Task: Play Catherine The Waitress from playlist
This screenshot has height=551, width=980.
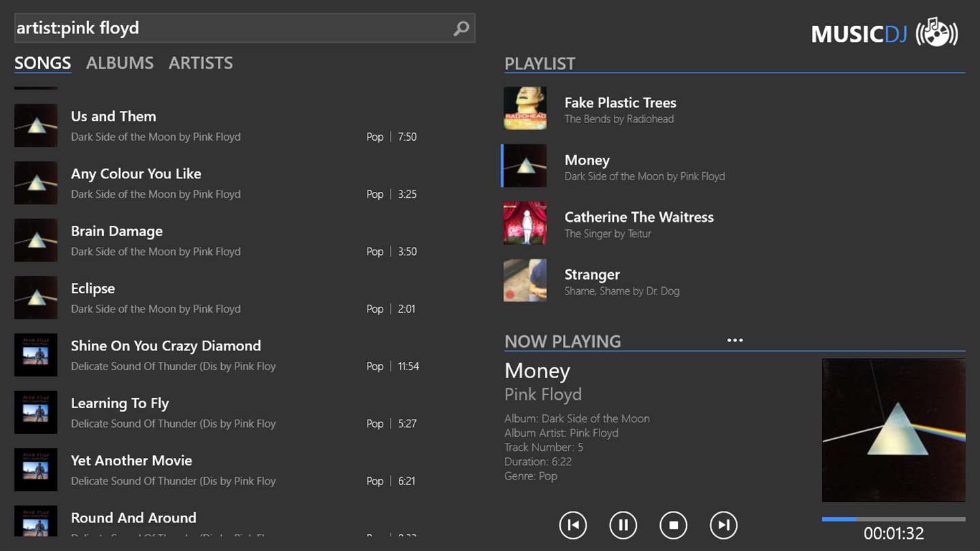Action: point(639,218)
